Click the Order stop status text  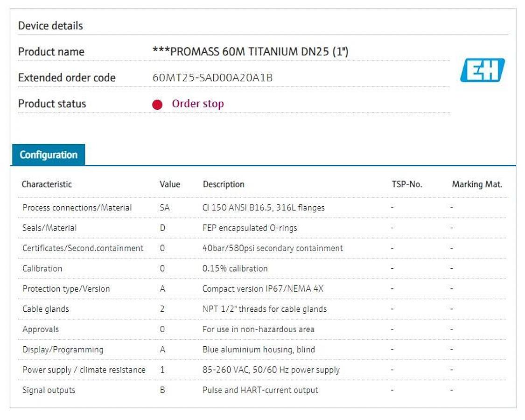pos(198,104)
